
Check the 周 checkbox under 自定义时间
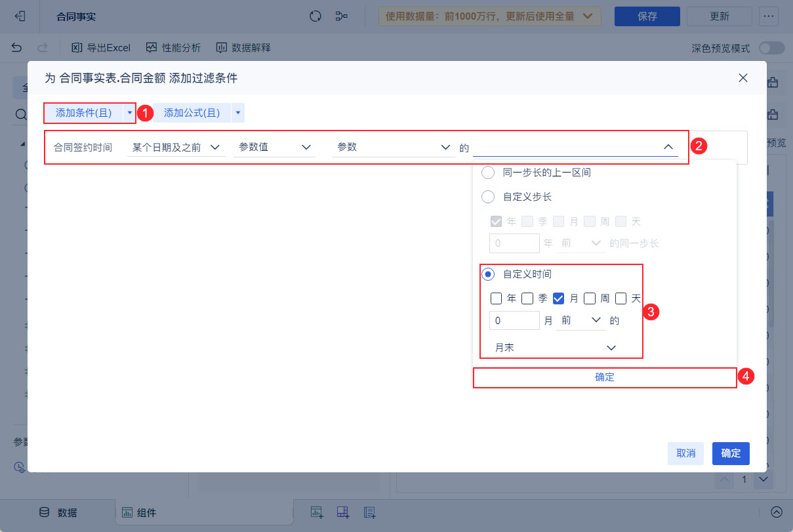[590, 298]
